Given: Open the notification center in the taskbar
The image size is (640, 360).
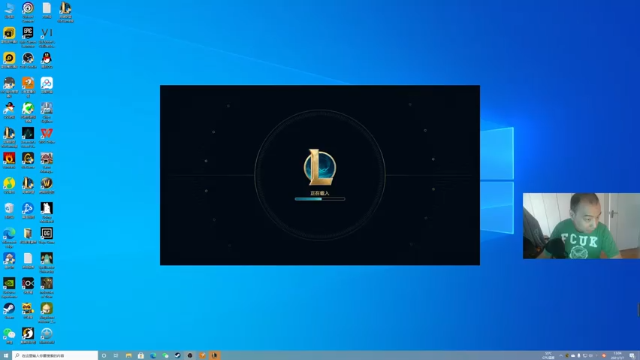Looking at the screenshot, I should [x=632, y=356].
